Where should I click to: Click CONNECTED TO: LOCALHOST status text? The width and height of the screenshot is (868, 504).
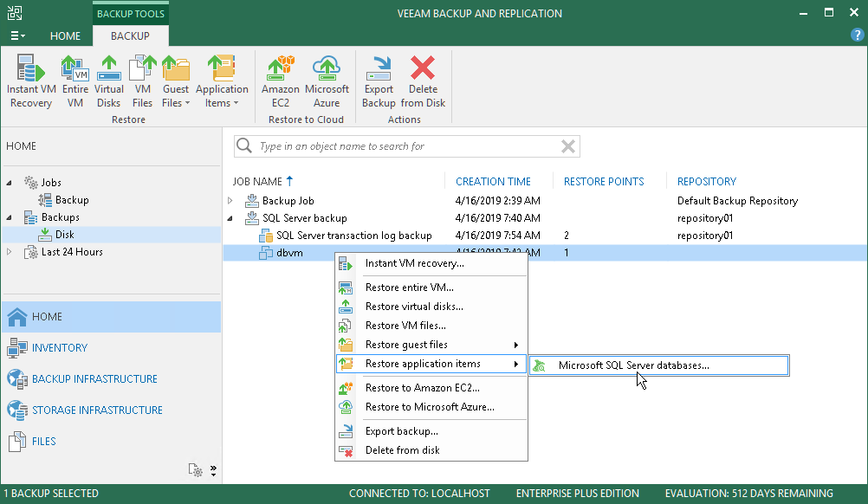419,494
